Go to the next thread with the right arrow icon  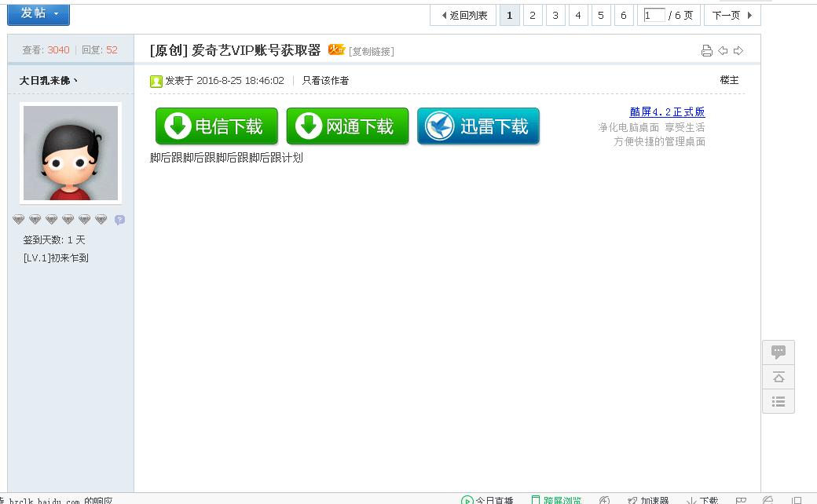[x=738, y=50]
